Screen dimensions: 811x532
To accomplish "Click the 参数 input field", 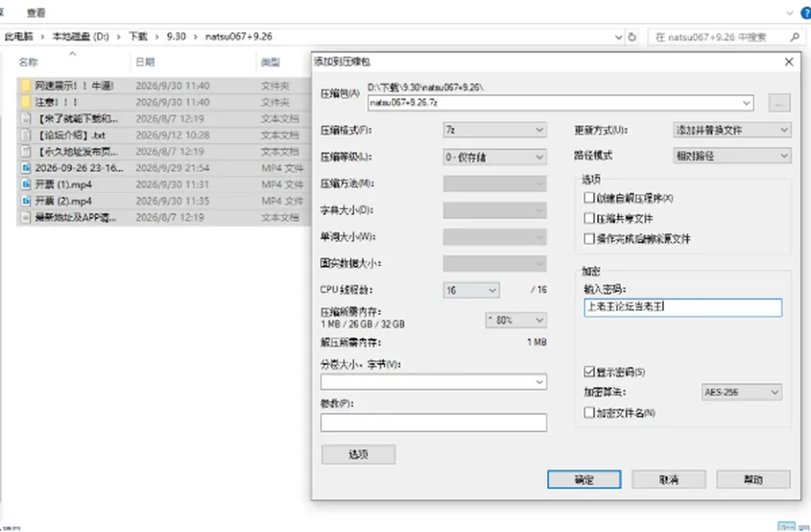I will pos(433,422).
